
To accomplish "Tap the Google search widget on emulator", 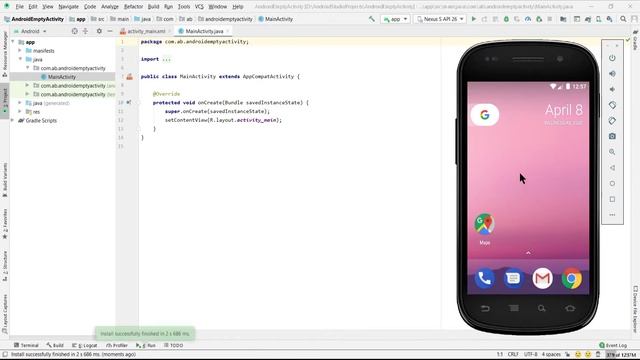I will (484, 115).
